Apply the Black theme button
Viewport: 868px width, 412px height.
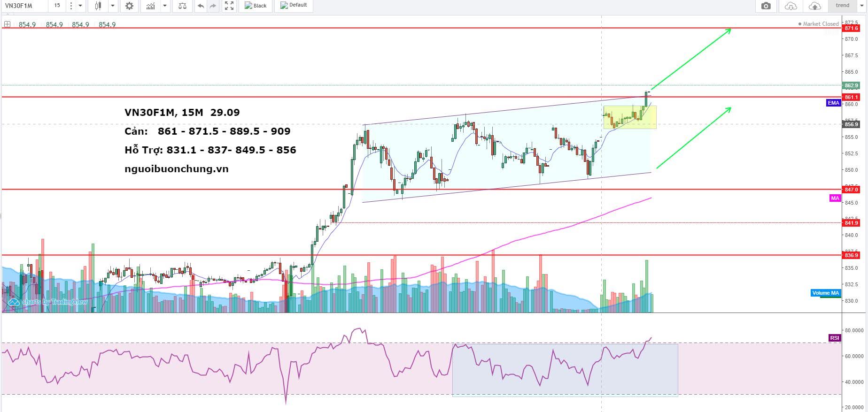tap(256, 6)
